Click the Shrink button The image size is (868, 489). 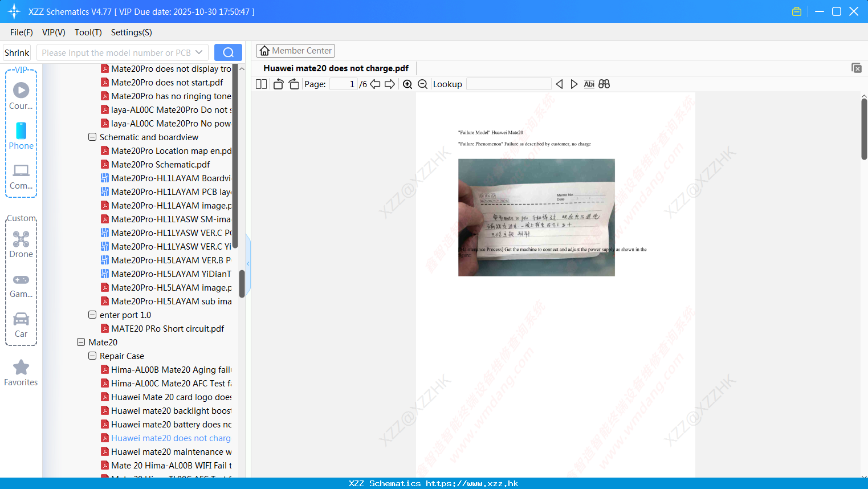(17, 52)
